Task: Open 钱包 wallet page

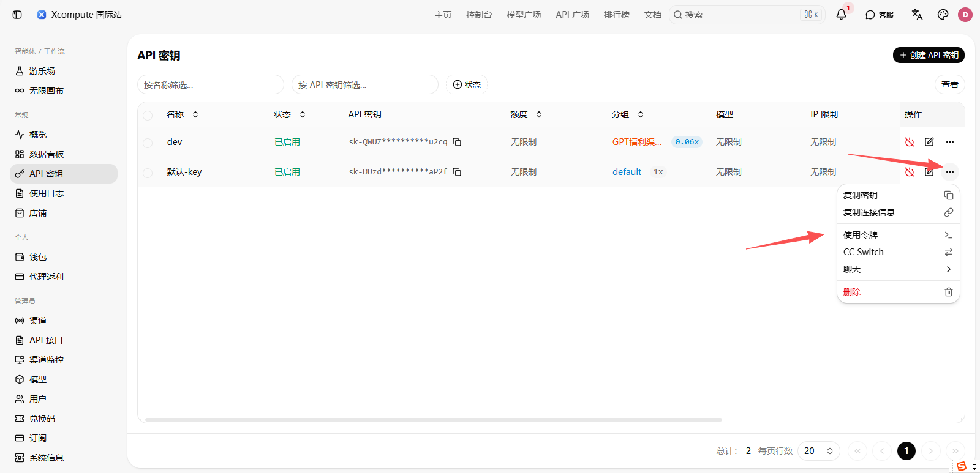Action: [64, 257]
